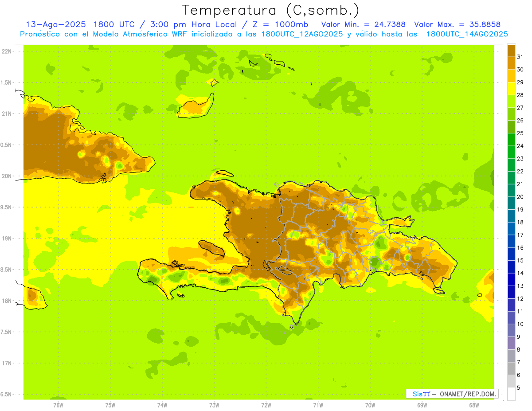Click the blue colorbar band between 14 and 15
The image size is (532, 411).
click(x=511, y=266)
